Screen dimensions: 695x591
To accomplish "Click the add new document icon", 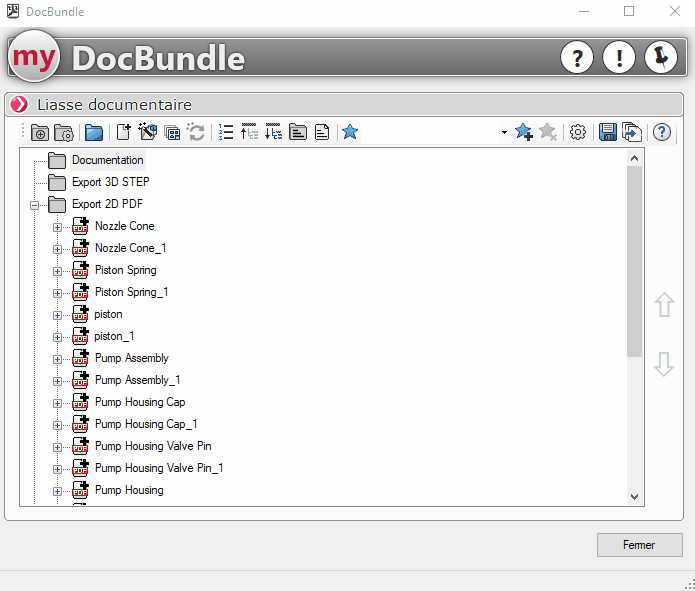I will [124, 132].
